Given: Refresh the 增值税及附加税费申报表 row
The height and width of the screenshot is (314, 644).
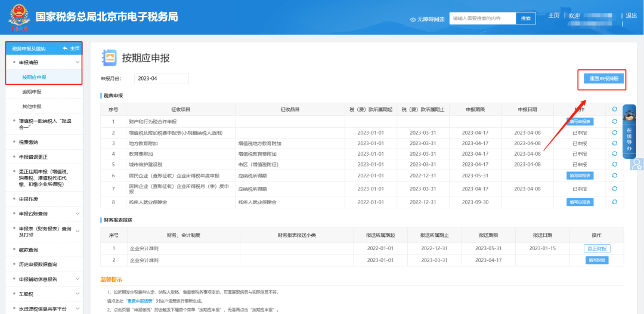Looking at the screenshot, I should pos(614,133).
